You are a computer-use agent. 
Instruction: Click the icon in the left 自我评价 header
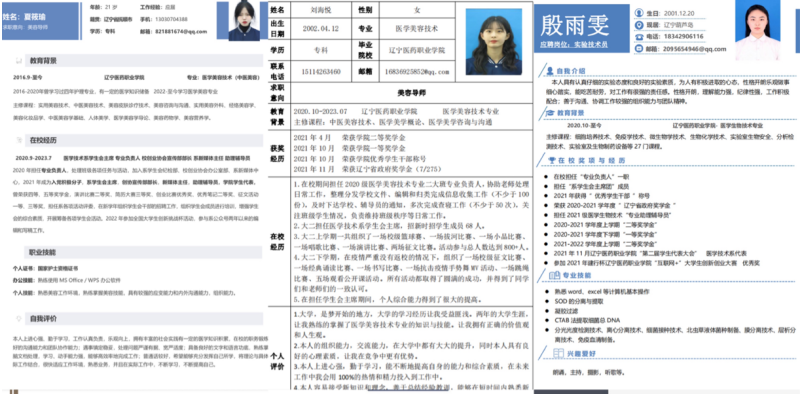(x=19, y=319)
